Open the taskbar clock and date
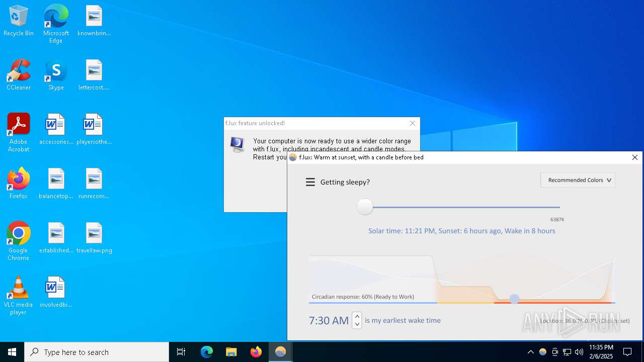644x362 pixels. [601, 352]
